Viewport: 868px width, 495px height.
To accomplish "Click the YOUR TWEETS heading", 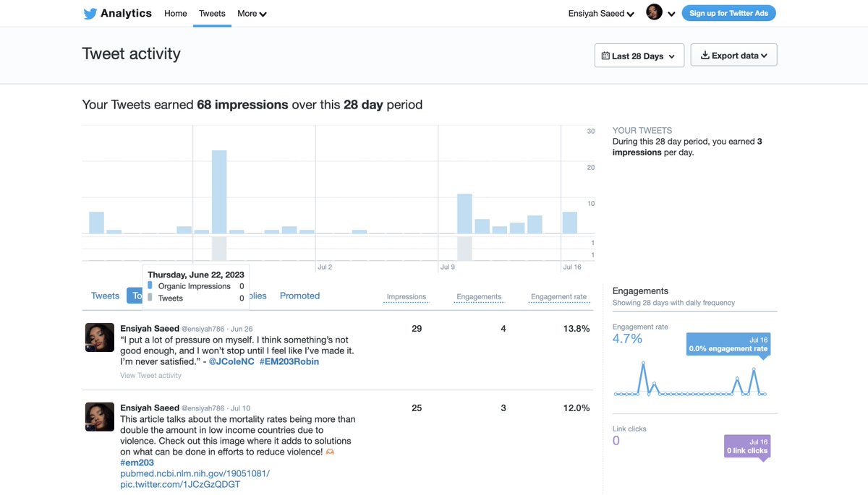I will point(642,131).
